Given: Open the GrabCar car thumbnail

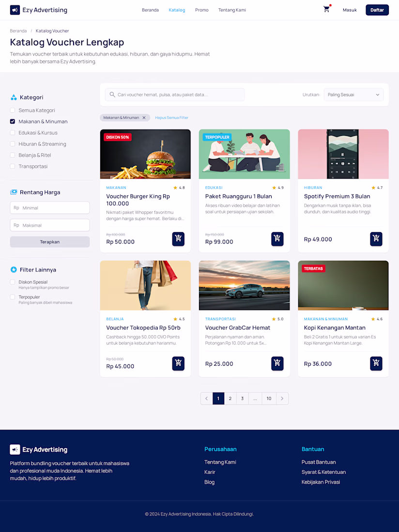Looking at the screenshot, I should click(x=244, y=285).
